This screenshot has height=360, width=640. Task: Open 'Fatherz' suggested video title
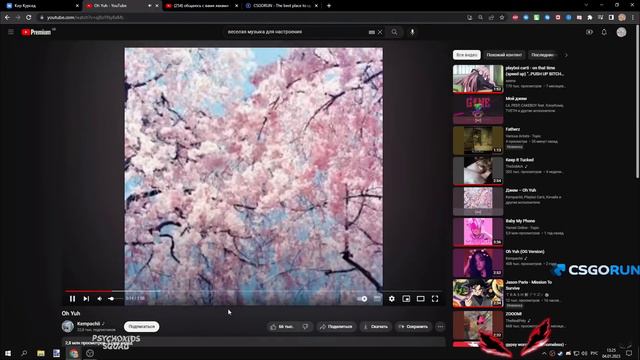click(513, 129)
